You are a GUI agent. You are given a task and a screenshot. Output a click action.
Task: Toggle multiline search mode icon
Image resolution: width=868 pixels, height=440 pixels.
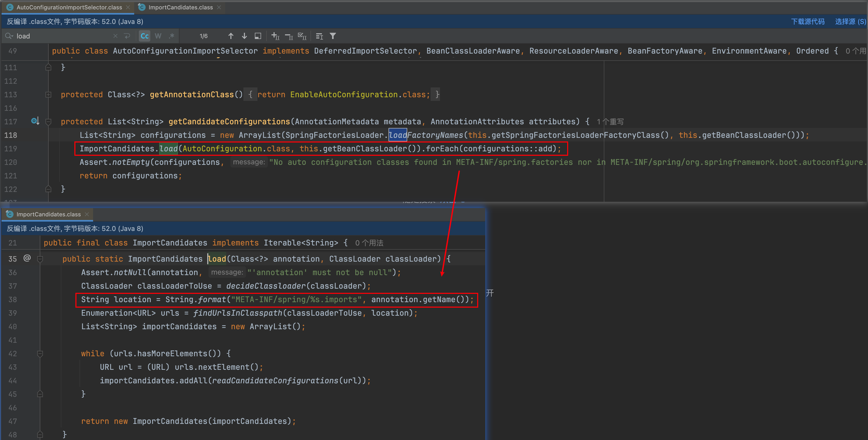[x=319, y=36]
